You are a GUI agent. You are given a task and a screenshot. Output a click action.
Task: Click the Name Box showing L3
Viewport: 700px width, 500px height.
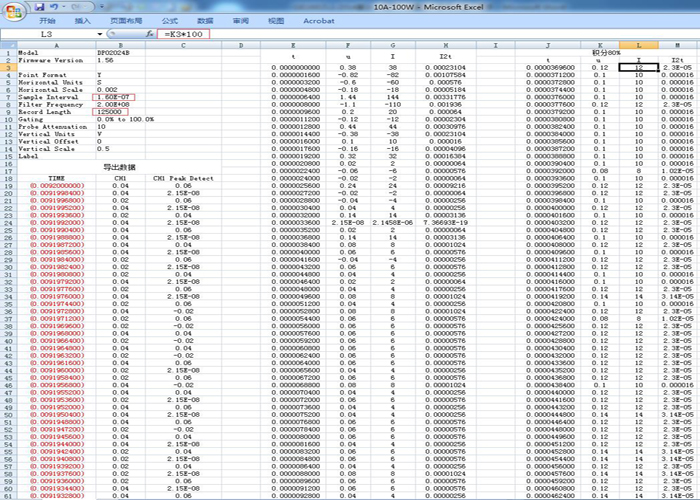coord(48,34)
